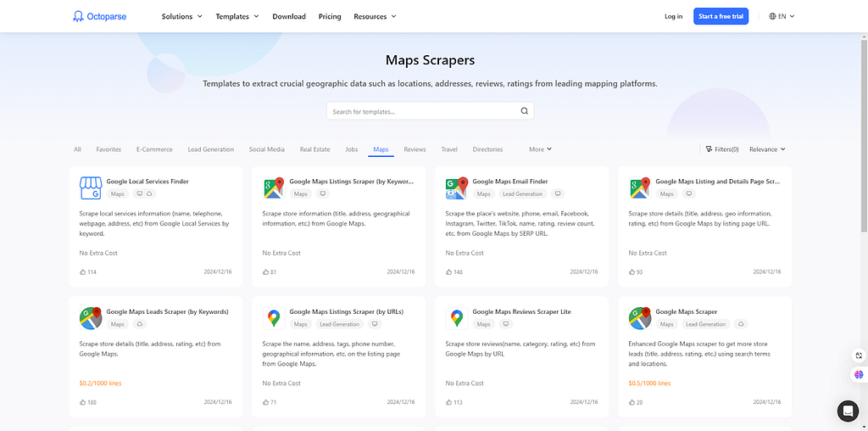Click the Search for templates field
The image size is (868, 431).
point(430,111)
